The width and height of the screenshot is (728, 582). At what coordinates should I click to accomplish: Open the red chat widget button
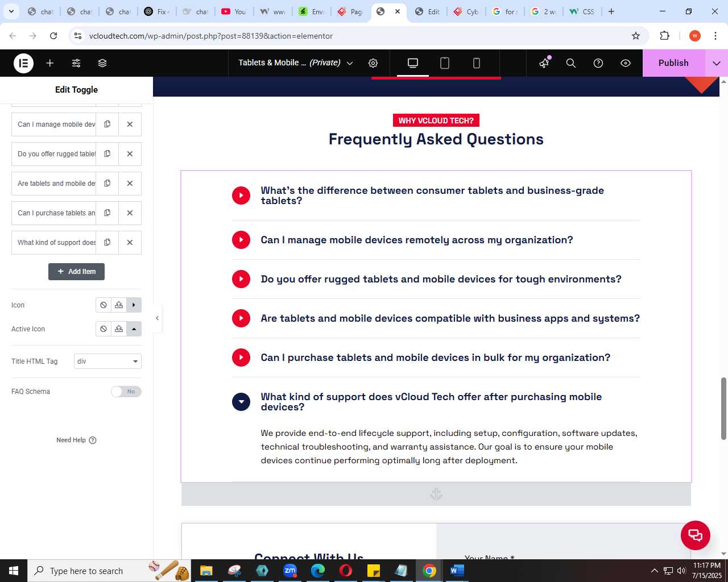[x=696, y=535]
